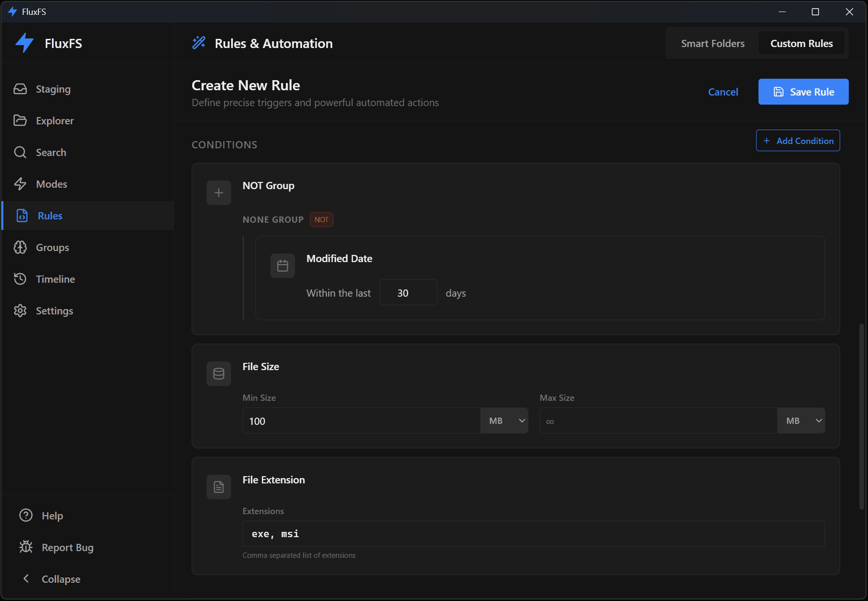View the Timeline from the sidebar
Screen dimensions: 868x601
(55, 279)
